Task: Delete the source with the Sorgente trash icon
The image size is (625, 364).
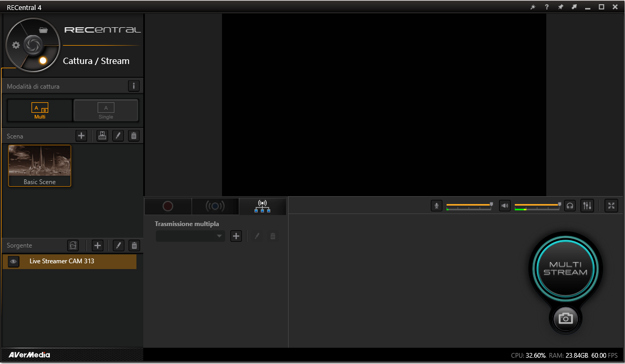Action: click(x=134, y=245)
